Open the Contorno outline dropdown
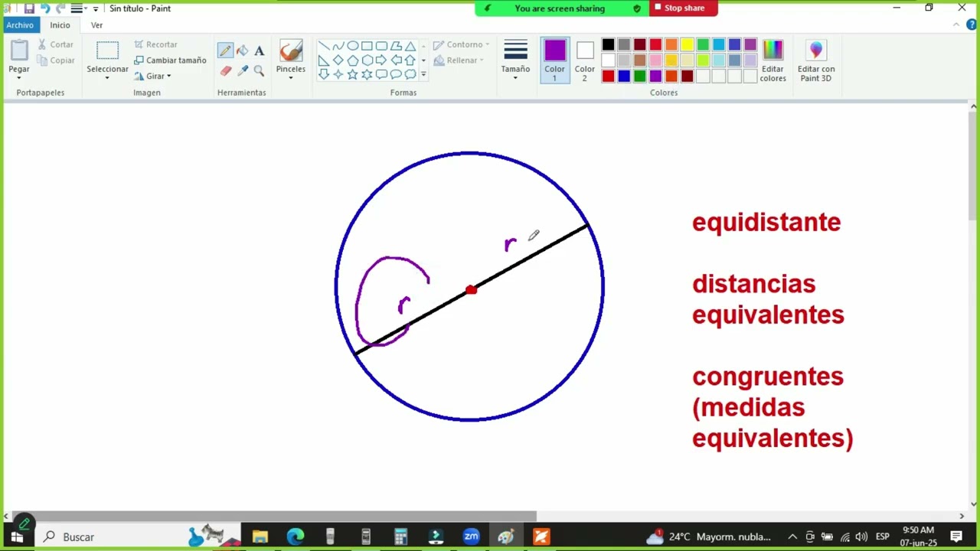This screenshot has width=980, height=551. pyautogui.click(x=462, y=44)
